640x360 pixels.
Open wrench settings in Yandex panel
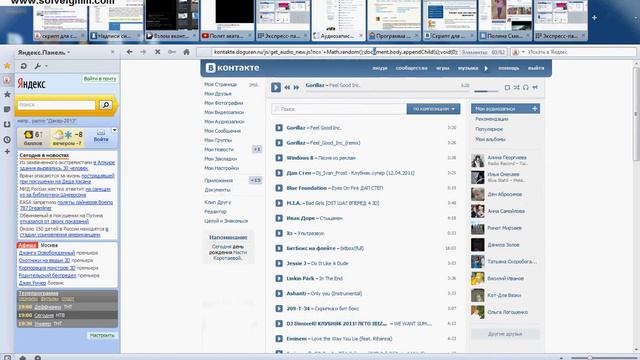point(38,66)
